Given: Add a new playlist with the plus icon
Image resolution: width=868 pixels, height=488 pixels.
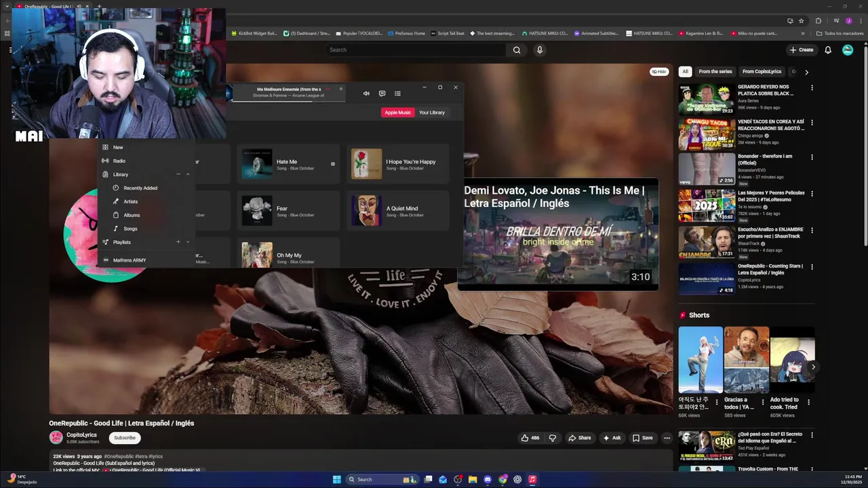Looking at the screenshot, I should 178,242.
